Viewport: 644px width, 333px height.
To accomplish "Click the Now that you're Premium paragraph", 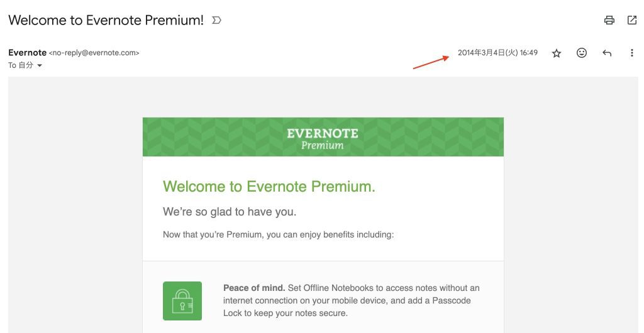I will point(279,234).
